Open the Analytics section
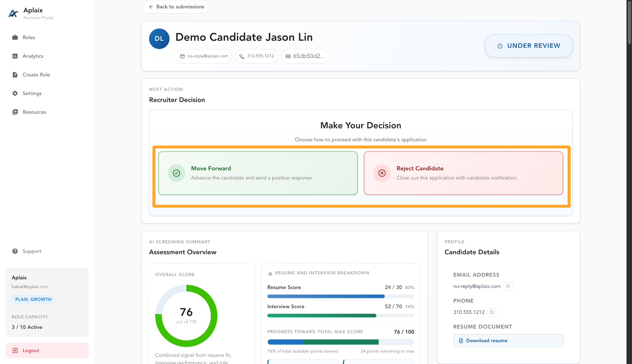Screen dimensions: 632x364 pyautogui.click(x=47, y=56)
